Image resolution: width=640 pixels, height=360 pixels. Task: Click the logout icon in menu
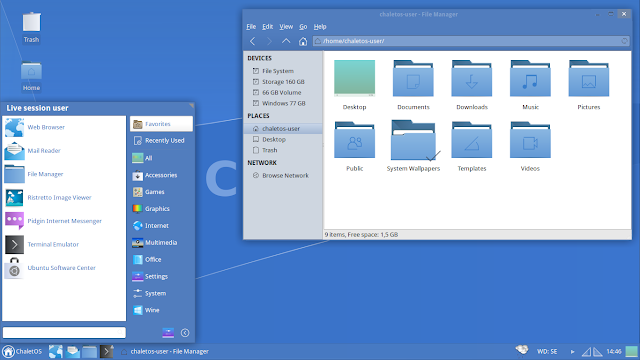pyautogui.click(x=185, y=333)
